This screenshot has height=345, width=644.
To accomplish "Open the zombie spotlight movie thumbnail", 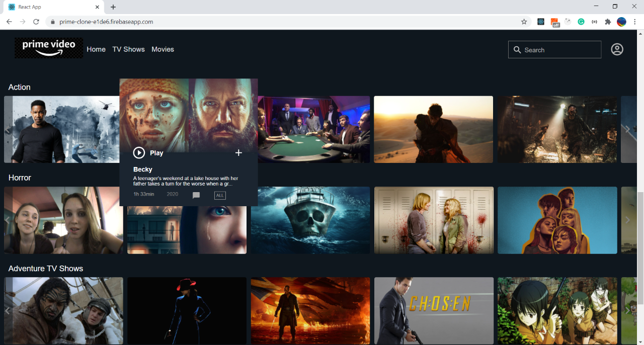I will (557, 129).
